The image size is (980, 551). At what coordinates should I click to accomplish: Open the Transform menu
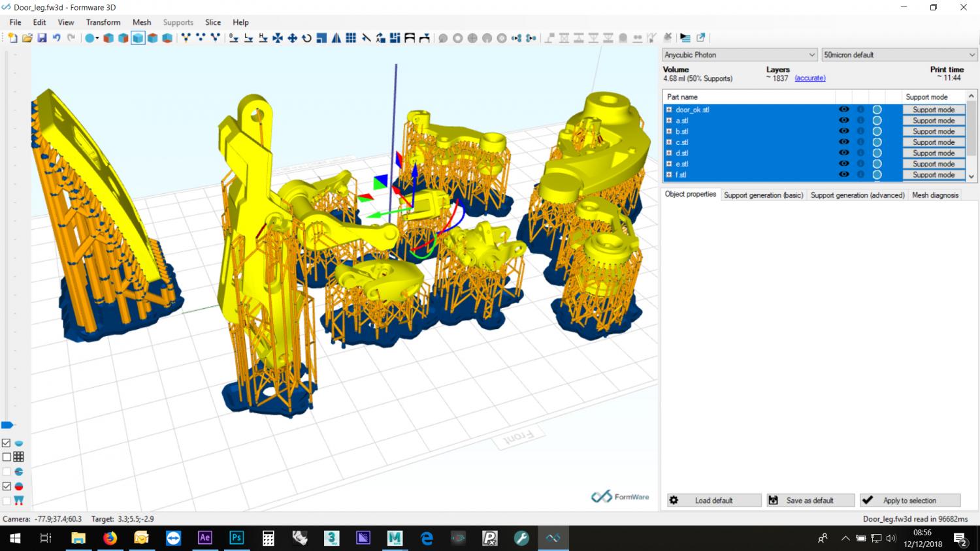coord(103,22)
